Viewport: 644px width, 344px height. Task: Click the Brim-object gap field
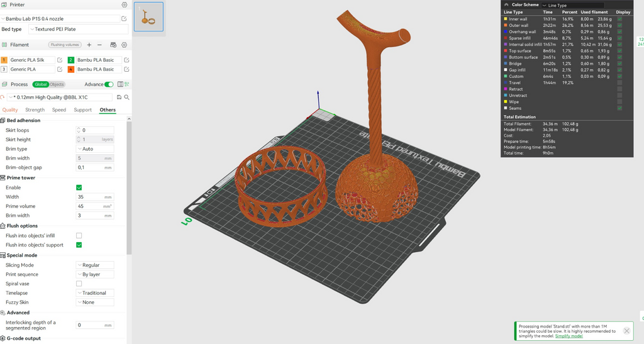95,167
